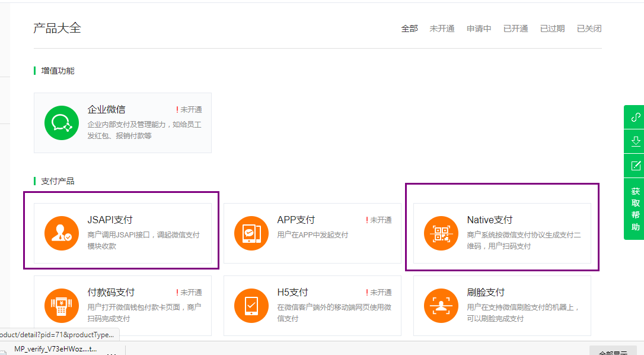Open the H5支付 product title
Image resolution: width=644 pixels, height=355 pixels.
[x=292, y=292]
